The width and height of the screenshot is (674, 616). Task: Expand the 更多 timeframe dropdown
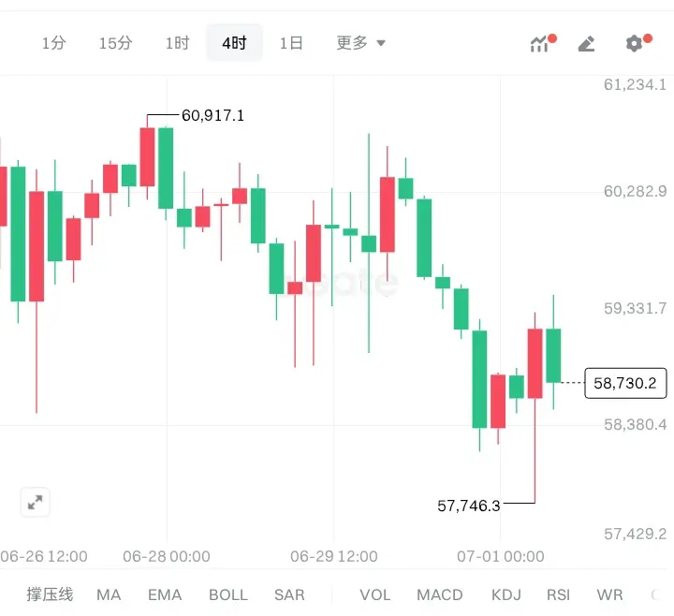point(360,43)
